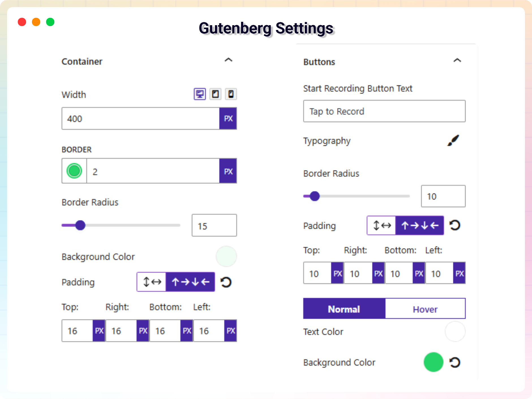Open the Buttons Text Color picker
The height and width of the screenshot is (399, 532).
[x=455, y=331]
